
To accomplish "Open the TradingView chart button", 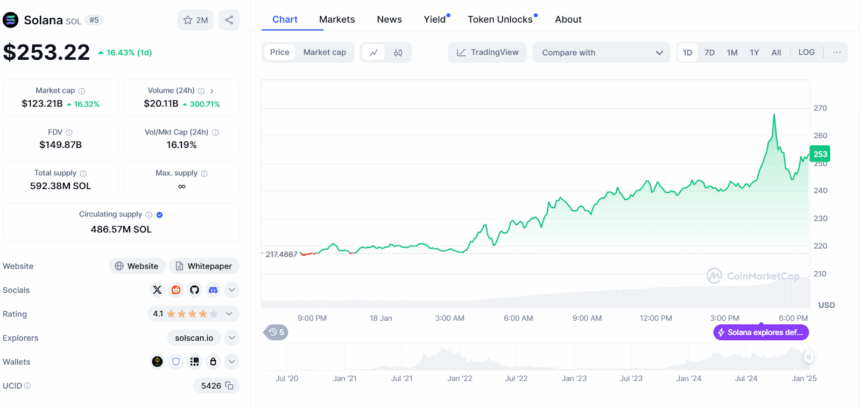I will coord(487,53).
